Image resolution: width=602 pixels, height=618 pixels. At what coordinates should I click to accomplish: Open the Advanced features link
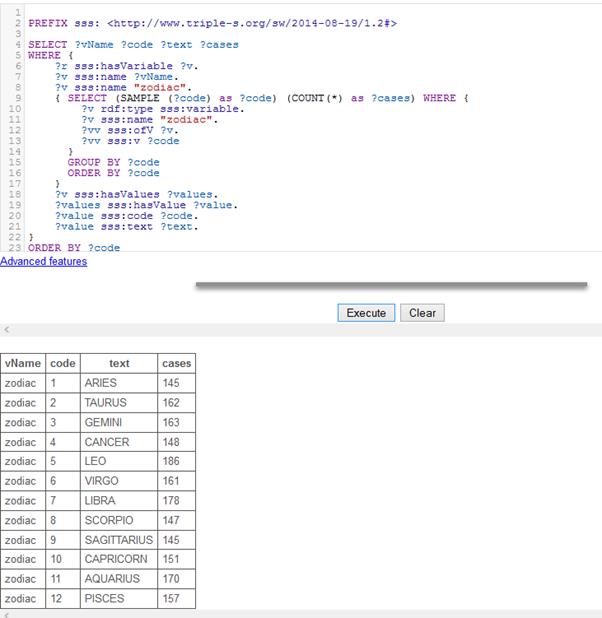pos(43,261)
